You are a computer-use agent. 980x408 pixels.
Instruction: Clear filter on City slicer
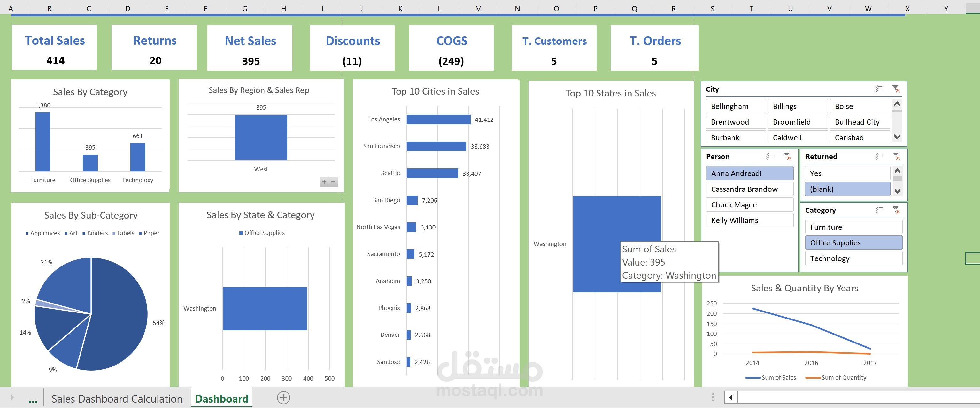[896, 89]
